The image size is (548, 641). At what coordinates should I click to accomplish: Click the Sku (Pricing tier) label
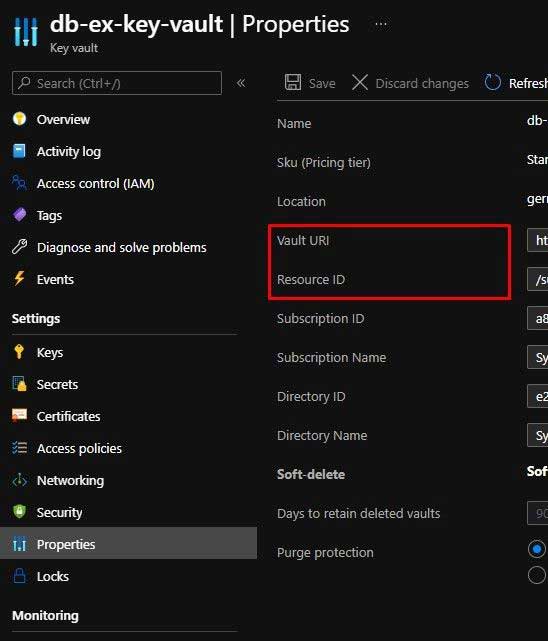point(324,163)
